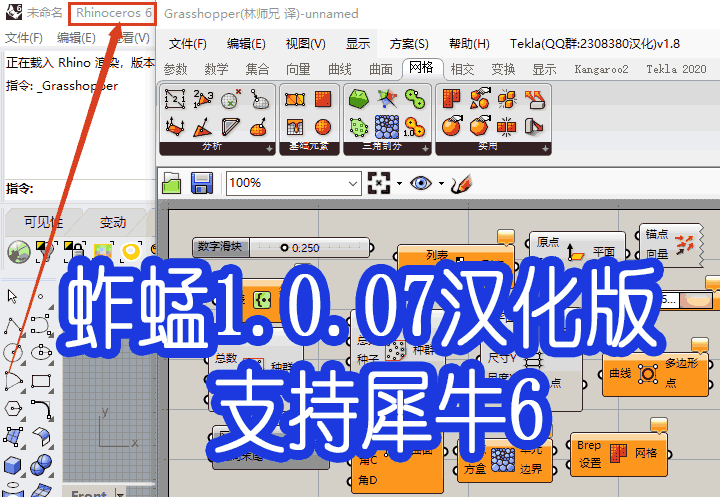Click the numbered triangle Deconstruct Mesh icon
The image size is (720, 497).
click(x=202, y=99)
